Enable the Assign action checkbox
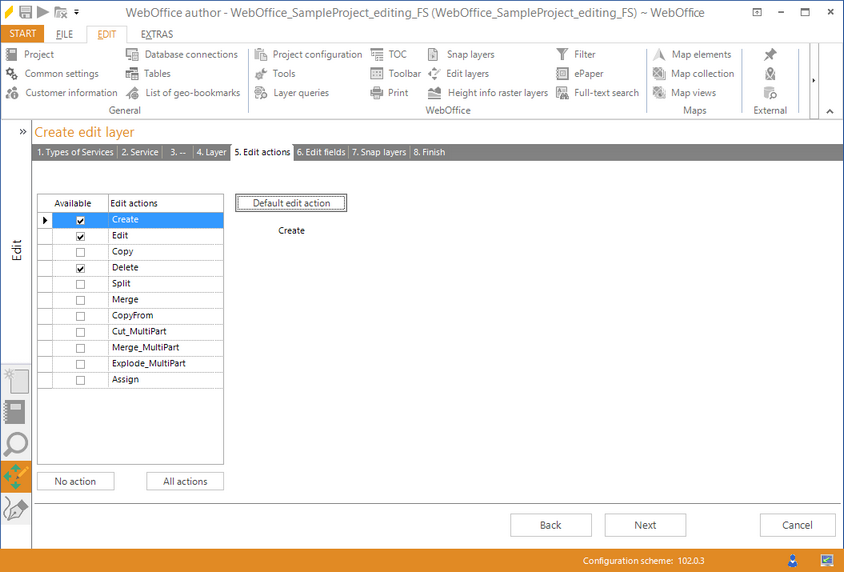 (80, 380)
